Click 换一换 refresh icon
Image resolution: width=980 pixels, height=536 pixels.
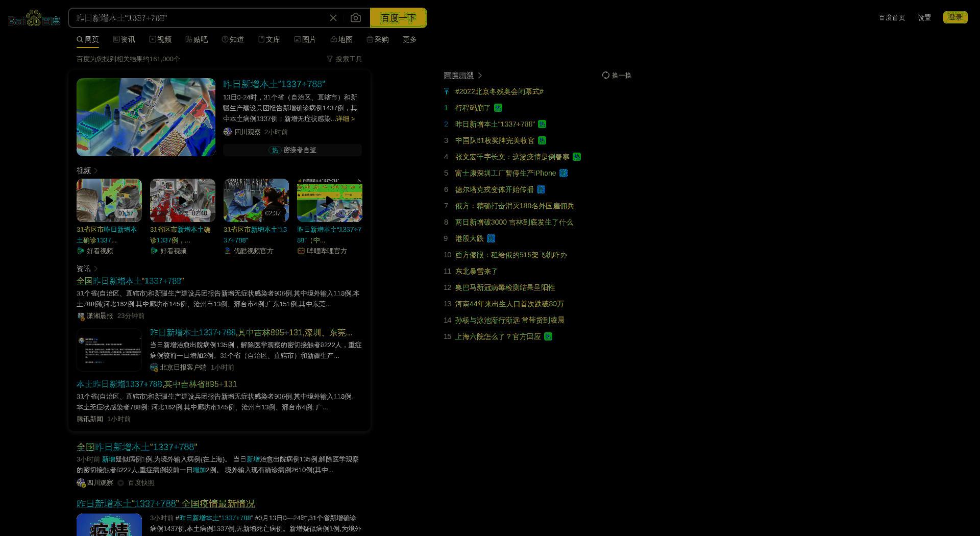606,75
